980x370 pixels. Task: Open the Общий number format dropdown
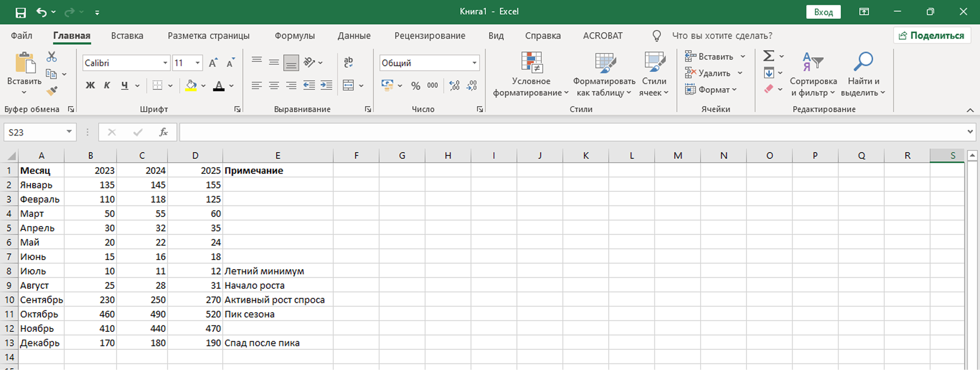click(474, 63)
